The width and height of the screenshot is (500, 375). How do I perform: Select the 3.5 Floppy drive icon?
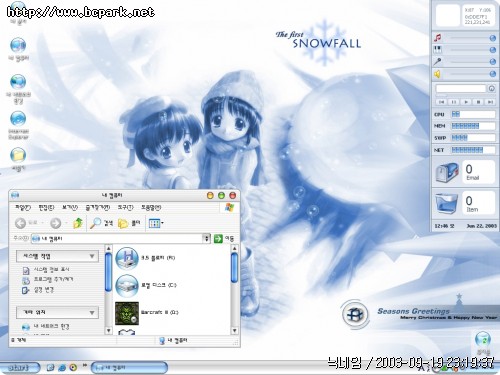127,258
